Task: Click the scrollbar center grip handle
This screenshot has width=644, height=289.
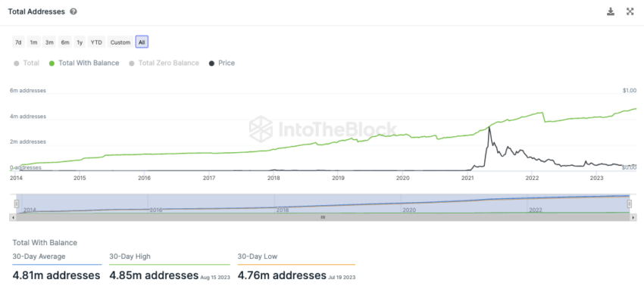Action: coord(323,217)
